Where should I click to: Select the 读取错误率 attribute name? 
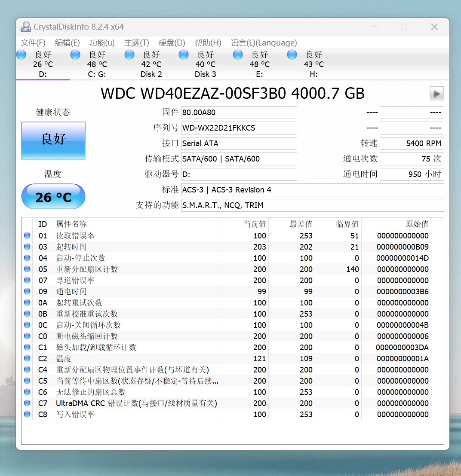click(75, 235)
